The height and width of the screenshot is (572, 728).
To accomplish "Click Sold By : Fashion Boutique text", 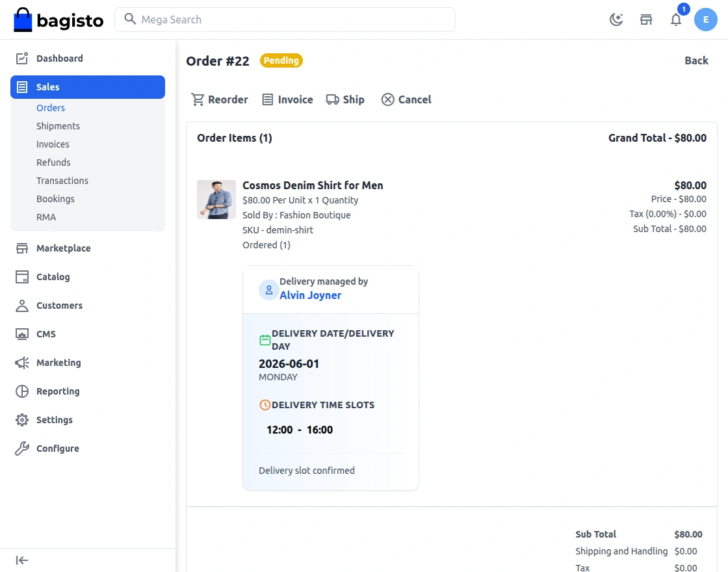I will click(296, 215).
